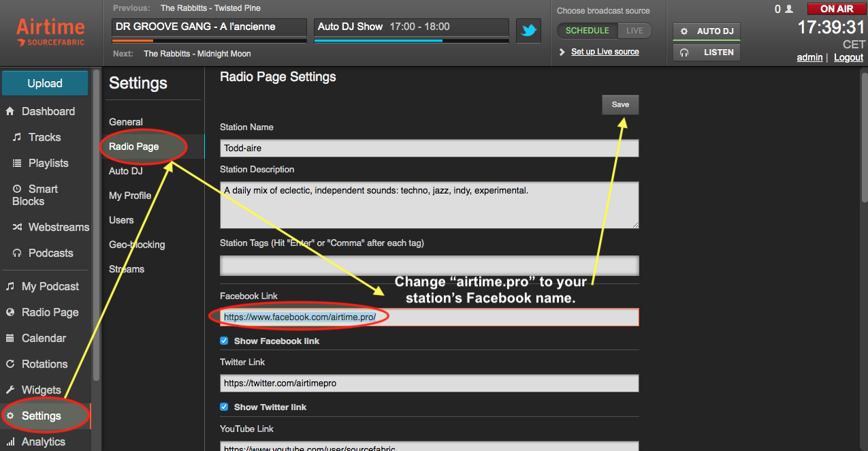Click the Smart Blocks clock icon
The width and height of the screenshot is (868, 451).
pos(16,189)
